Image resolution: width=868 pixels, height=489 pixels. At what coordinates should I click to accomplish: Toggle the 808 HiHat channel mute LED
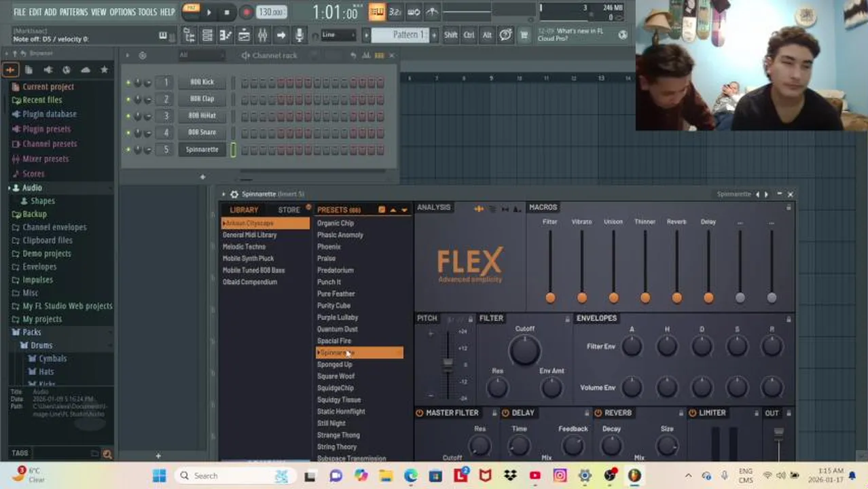(128, 116)
